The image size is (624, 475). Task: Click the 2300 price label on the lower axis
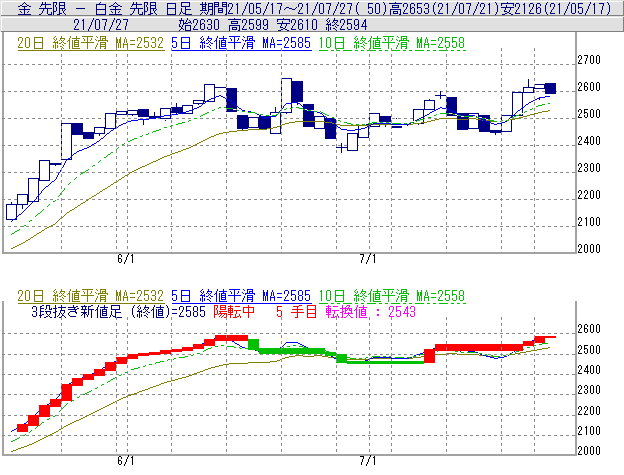click(x=589, y=390)
